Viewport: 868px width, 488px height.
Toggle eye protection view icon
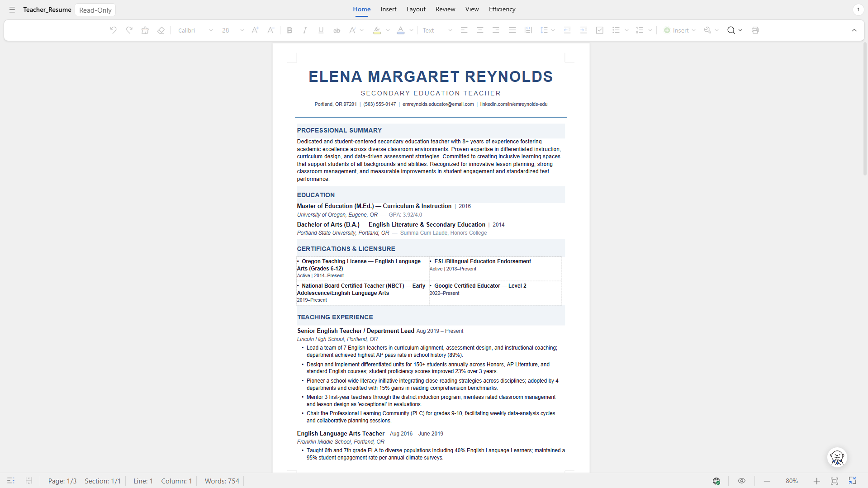click(x=742, y=481)
